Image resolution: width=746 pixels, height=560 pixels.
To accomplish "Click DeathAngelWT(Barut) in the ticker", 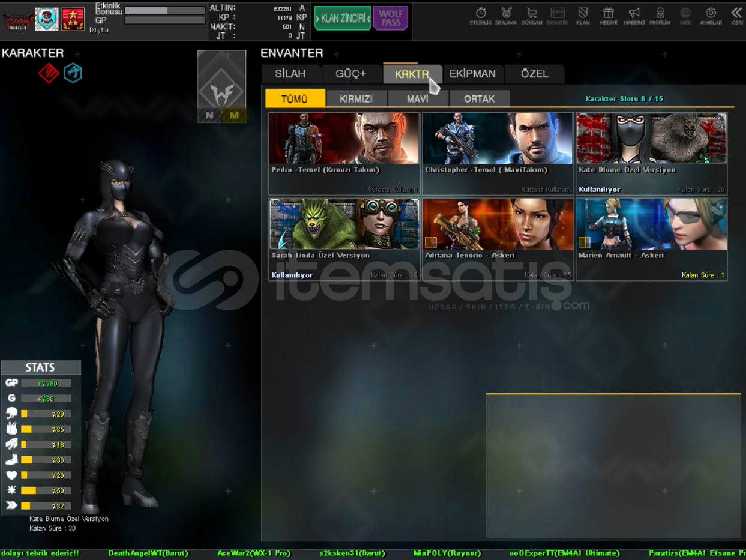I will (x=148, y=553).
